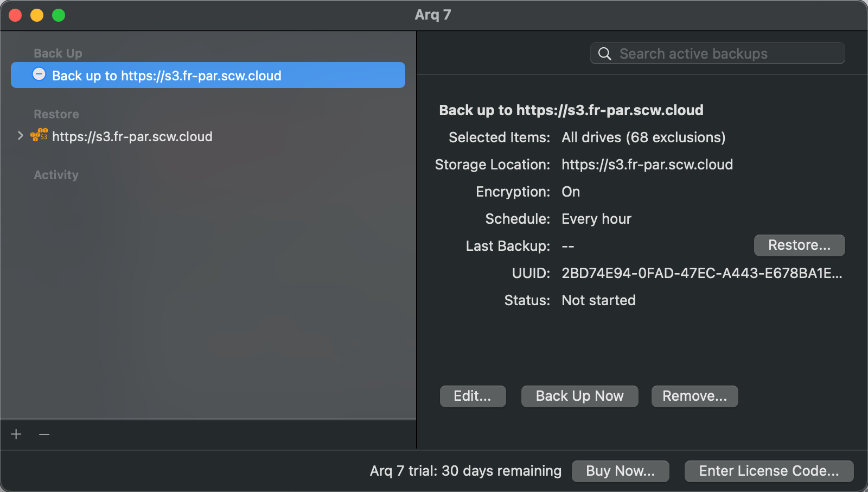Open the Activity section in sidebar
The width and height of the screenshot is (868, 492).
click(56, 175)
